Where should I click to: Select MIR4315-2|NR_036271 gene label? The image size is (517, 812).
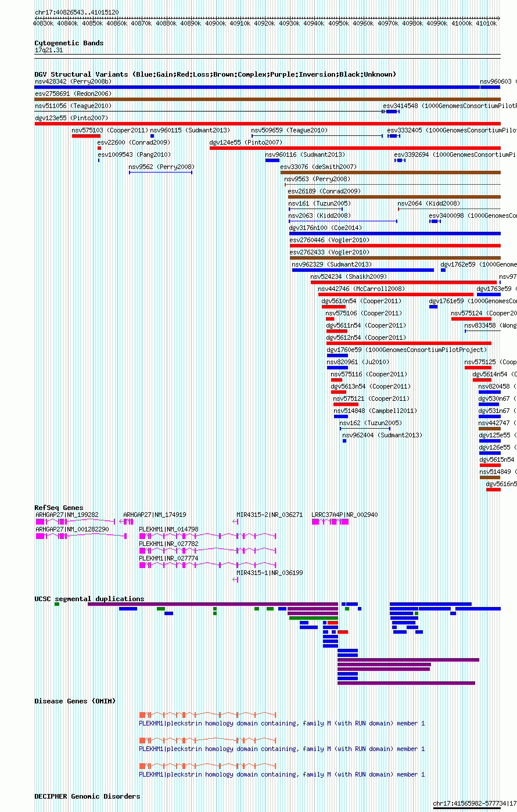pyautogui.click(x=270, y=515)
